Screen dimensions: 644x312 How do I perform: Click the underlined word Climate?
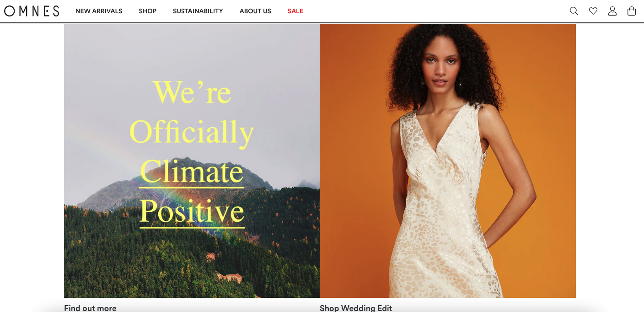[192, 172]
